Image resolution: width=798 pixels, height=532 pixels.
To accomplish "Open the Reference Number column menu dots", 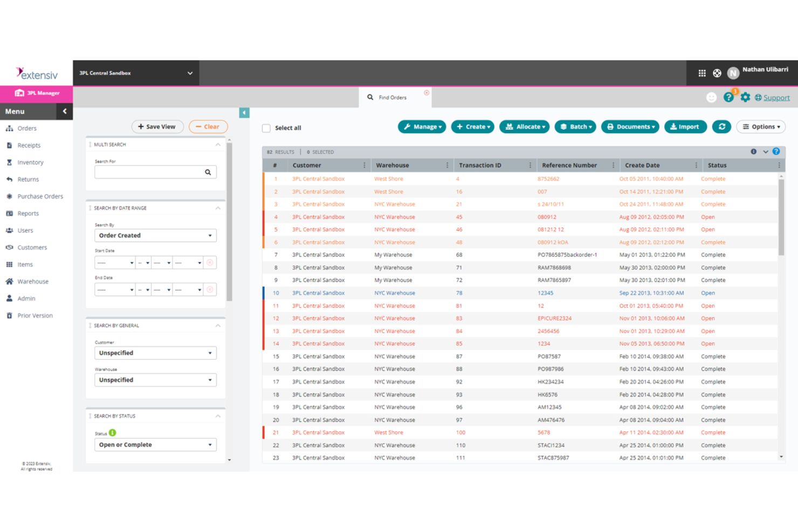I will click(x=614, y=165).
